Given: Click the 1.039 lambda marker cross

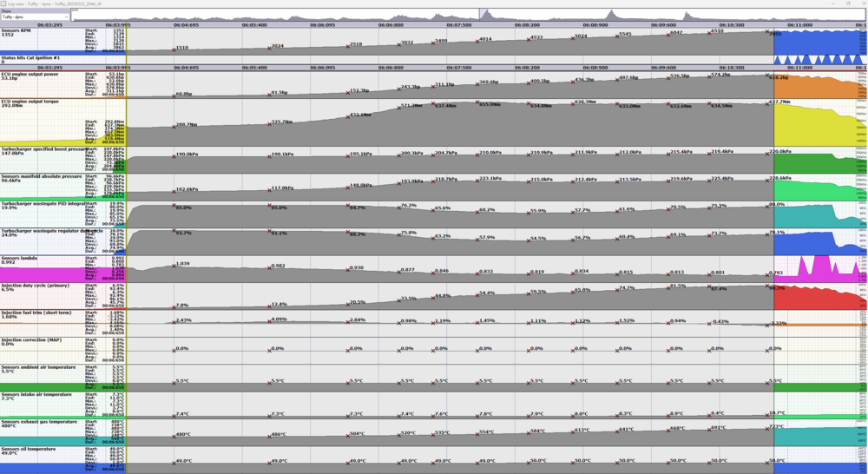Looking at the screenshot, I should pos(174,264).
